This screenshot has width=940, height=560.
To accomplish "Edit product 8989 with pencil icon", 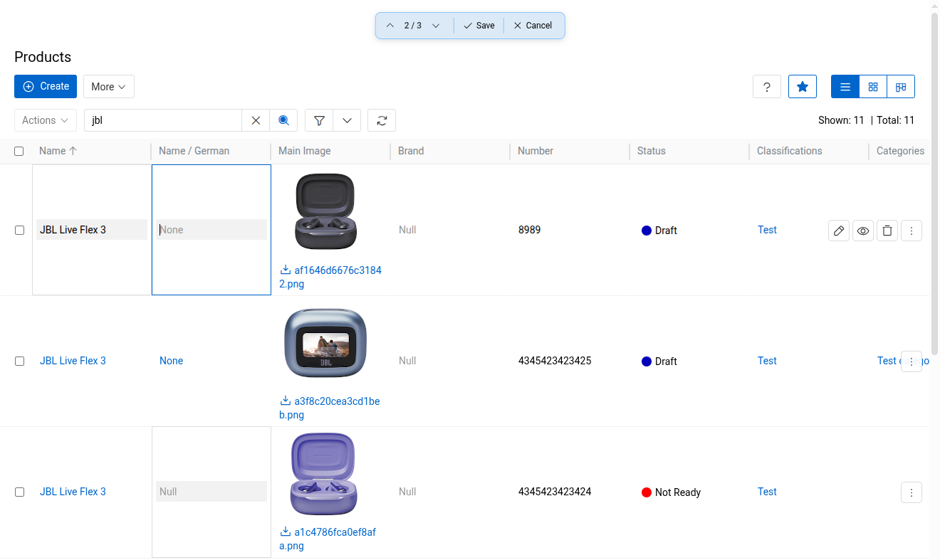I will click(839, 231).
